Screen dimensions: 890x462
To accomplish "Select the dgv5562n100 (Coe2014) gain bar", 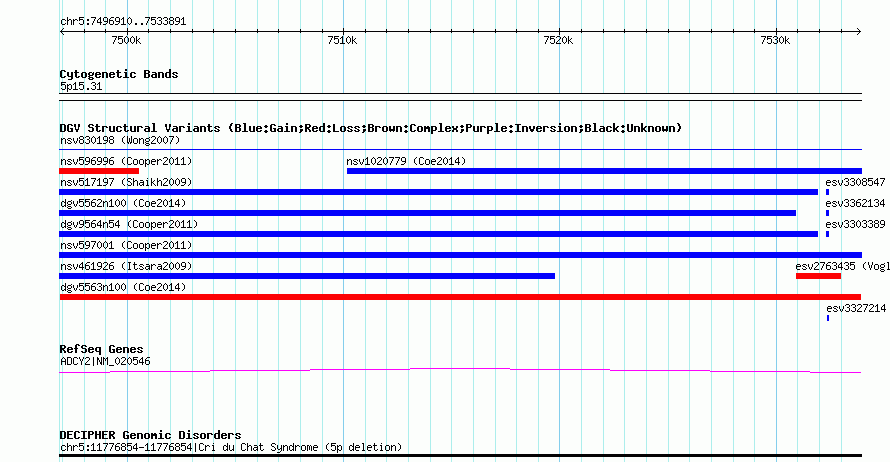I will point(427,213).
